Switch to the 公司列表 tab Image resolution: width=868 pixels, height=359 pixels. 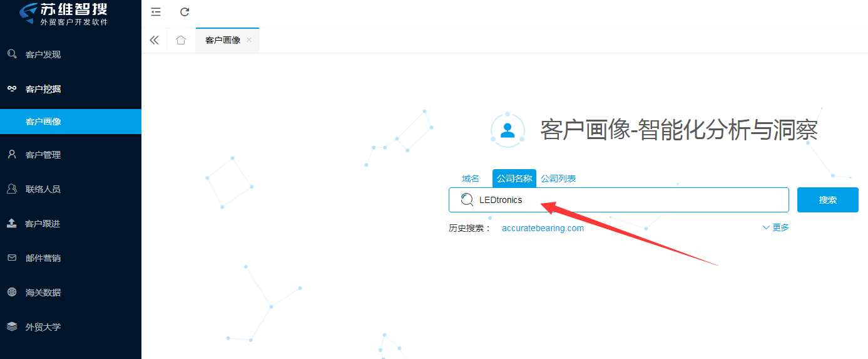click(558, 179)
